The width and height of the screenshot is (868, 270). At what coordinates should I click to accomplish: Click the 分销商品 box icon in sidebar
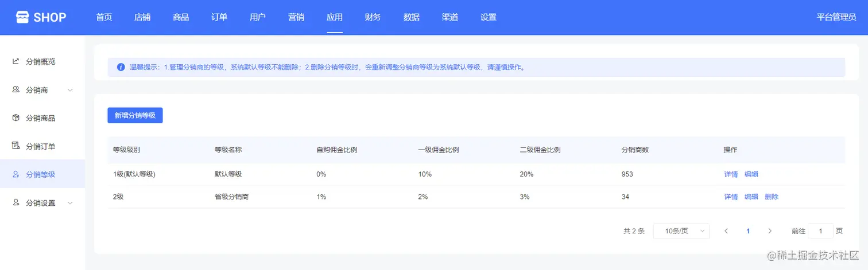(16, 118)
